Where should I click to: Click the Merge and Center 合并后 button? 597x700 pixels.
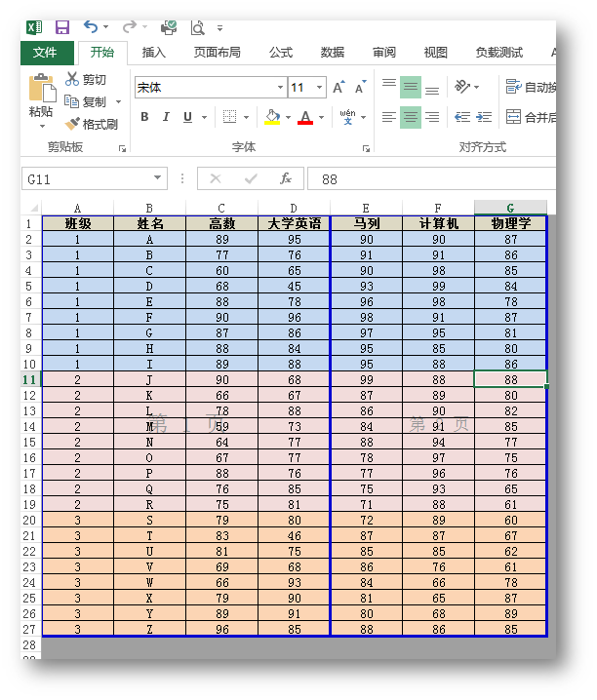pyautogui.click(x=531, y=117)
